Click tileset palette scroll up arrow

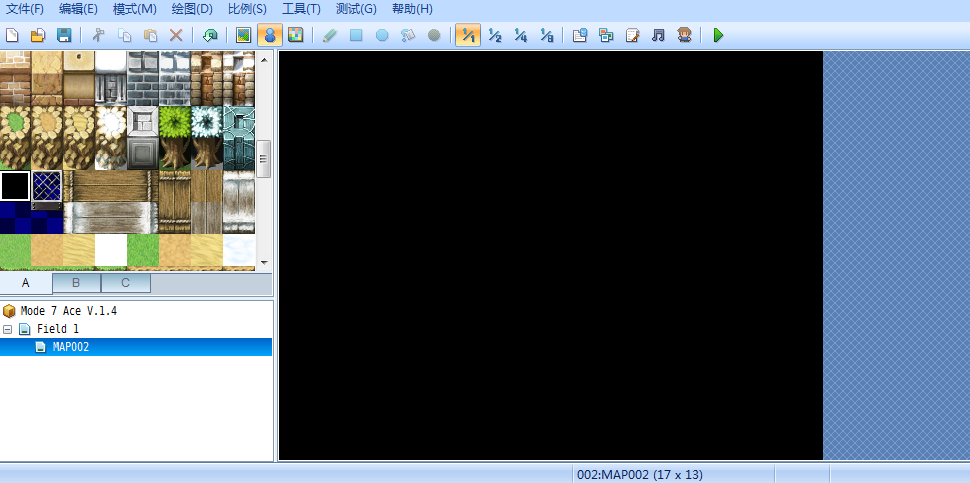pyautogui.click(x=264, y=60)
